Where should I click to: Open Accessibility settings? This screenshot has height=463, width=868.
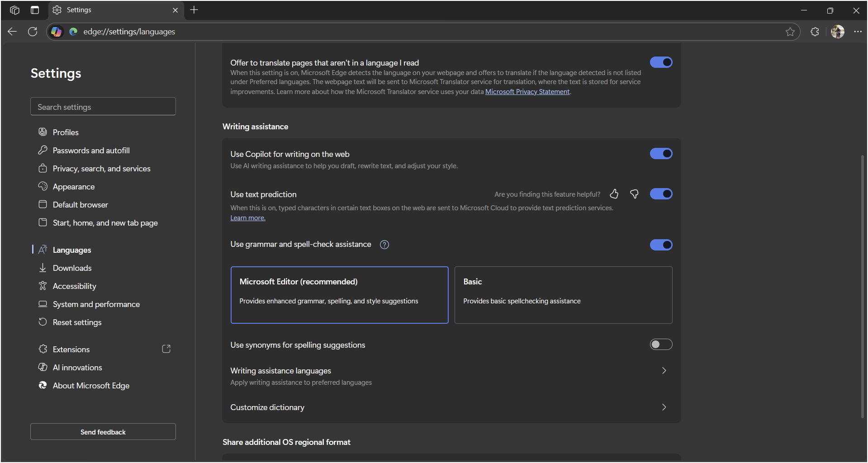(75, 286)
